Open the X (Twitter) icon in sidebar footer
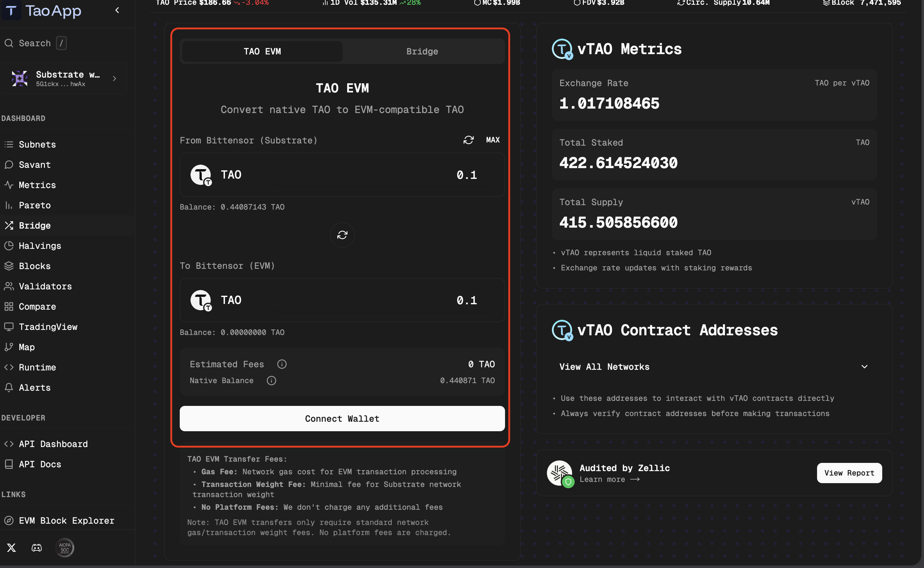This screenshot has width=924, height=568. pyautogui.click(x=11, y=548)
